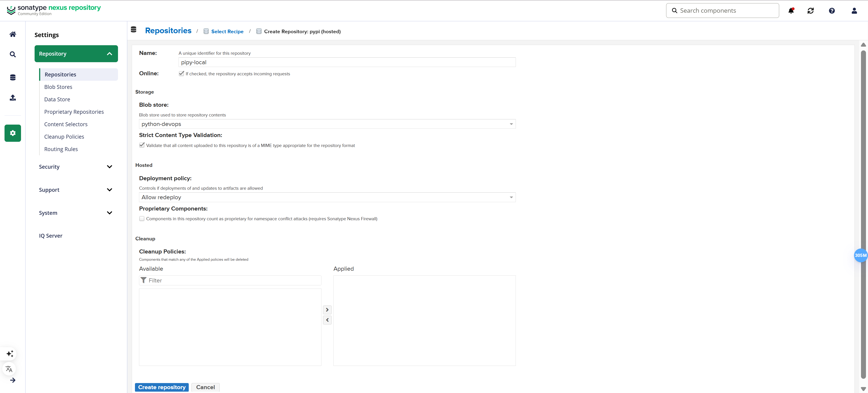
Task: Click the Create Repository breadcrumb icon
Action: tap(259, 31)
